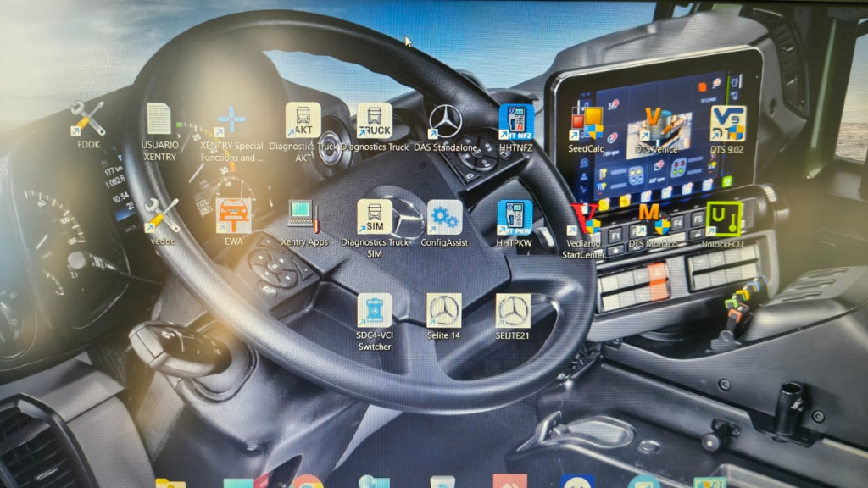Open the USUARIO XENTRY text file
The image size is (868, 488).
point(159,120)
